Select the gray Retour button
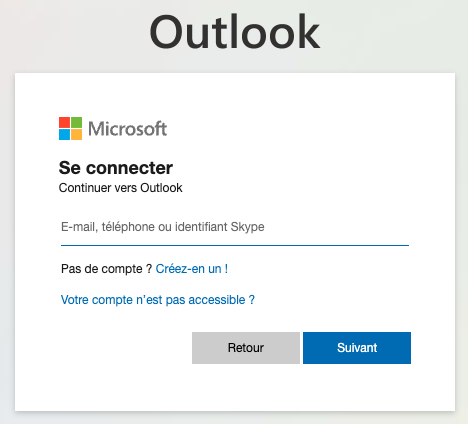The width and height of the screenshot is (468, 424). [x=246, y=348]
